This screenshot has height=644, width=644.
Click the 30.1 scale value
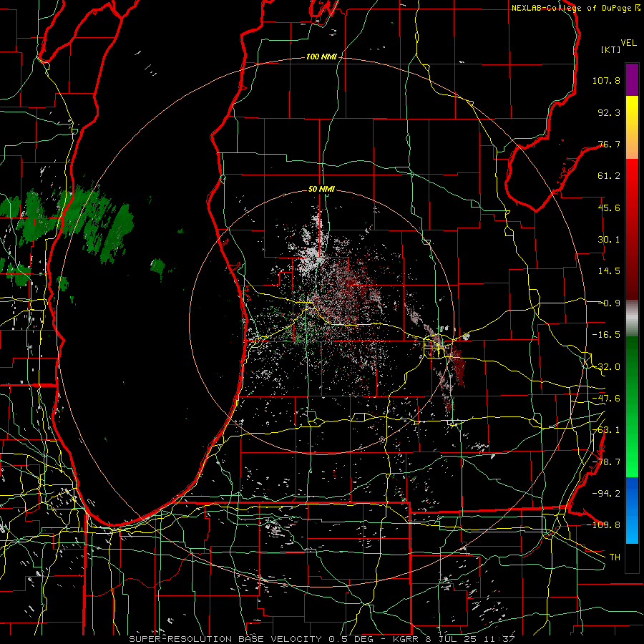click(609, 240)
